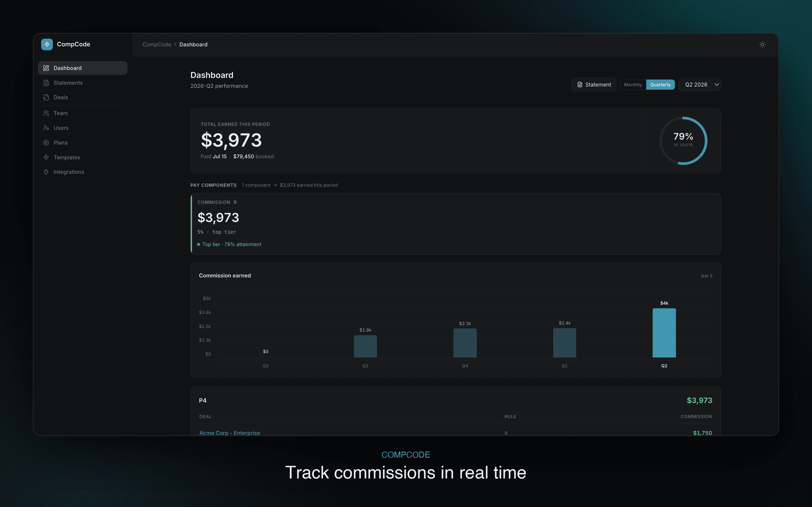
Task: Go to Deals in the sidebar
Action: (x=83, y=97)
